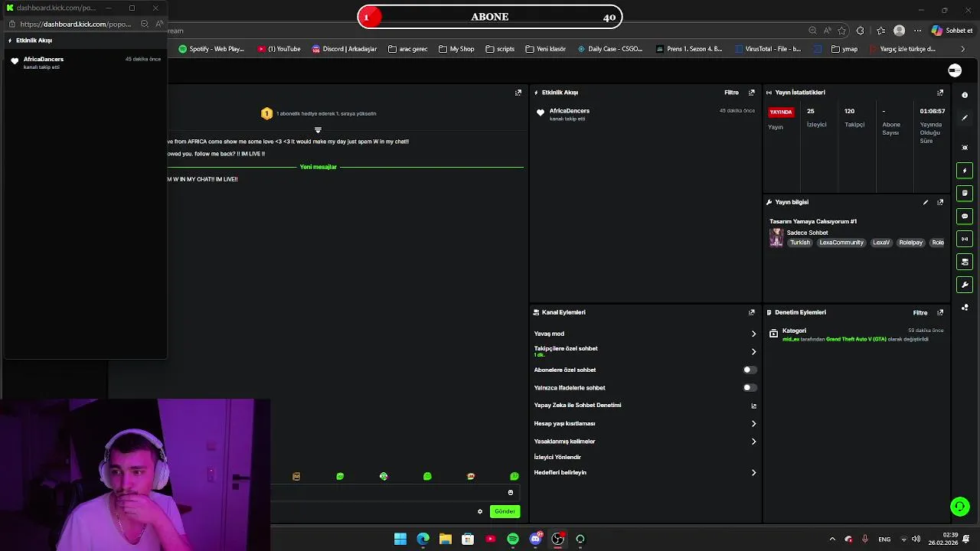Open the My Shop bookmark folder

pyautogui.click(x=456, y=49)
